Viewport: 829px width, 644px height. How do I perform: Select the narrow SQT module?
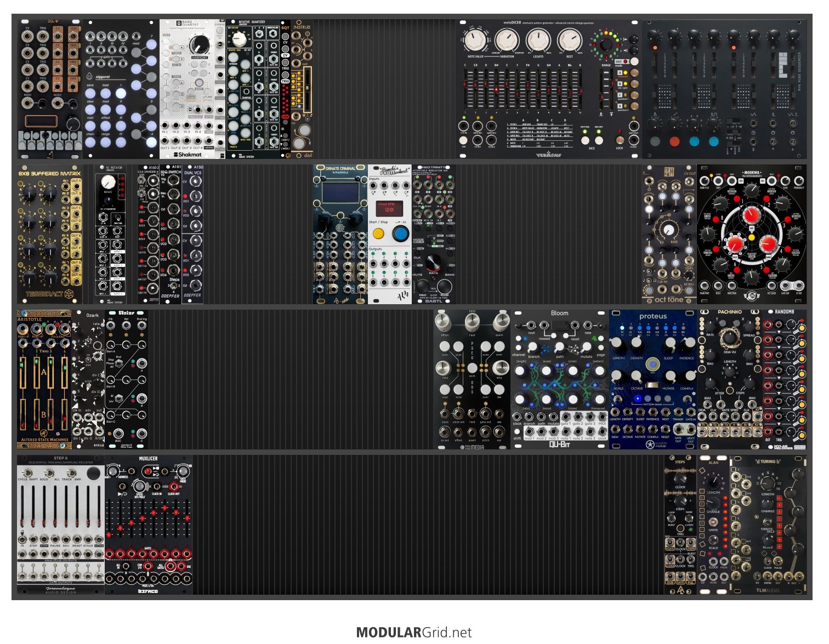pos(285,89)
